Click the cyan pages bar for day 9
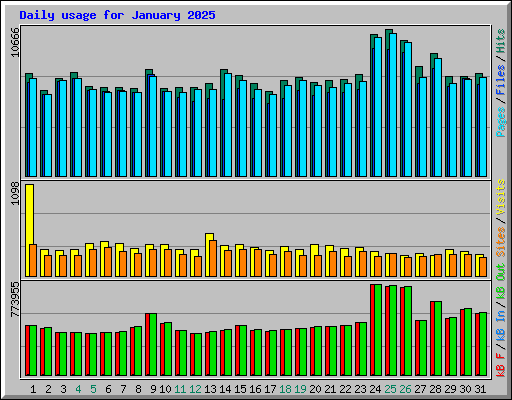The height and width of the screenshot is (400, 512). (x=153, y=126)
